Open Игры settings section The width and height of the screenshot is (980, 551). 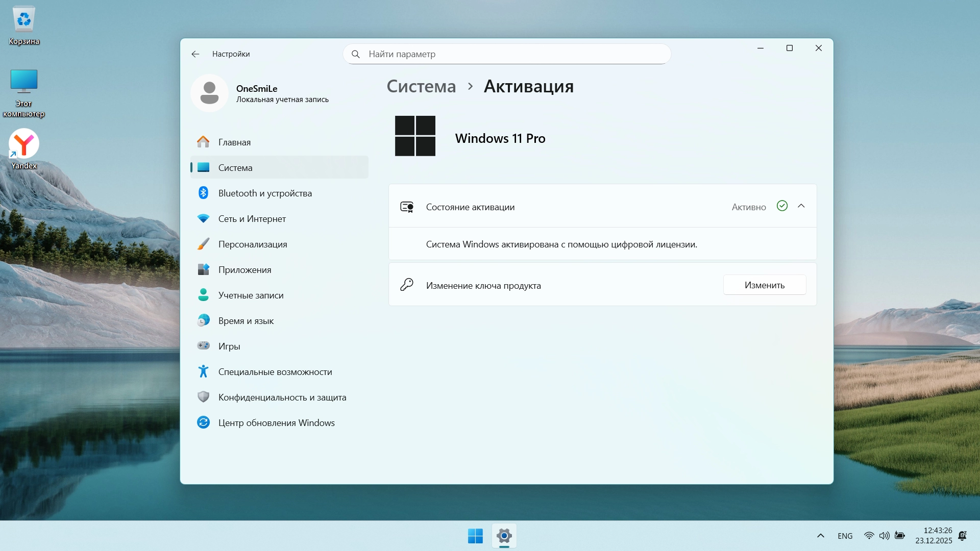click(x=229, y=346)
